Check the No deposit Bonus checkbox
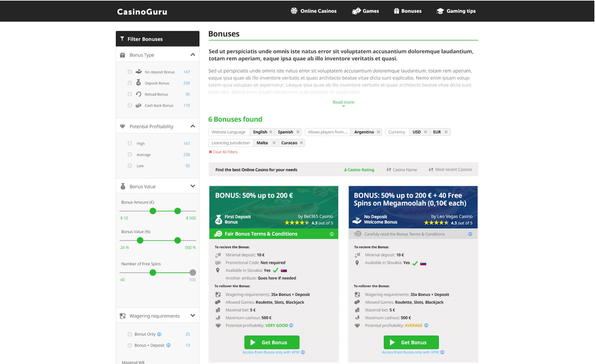The height and width of the screenshot is (364, 595). 130,72
